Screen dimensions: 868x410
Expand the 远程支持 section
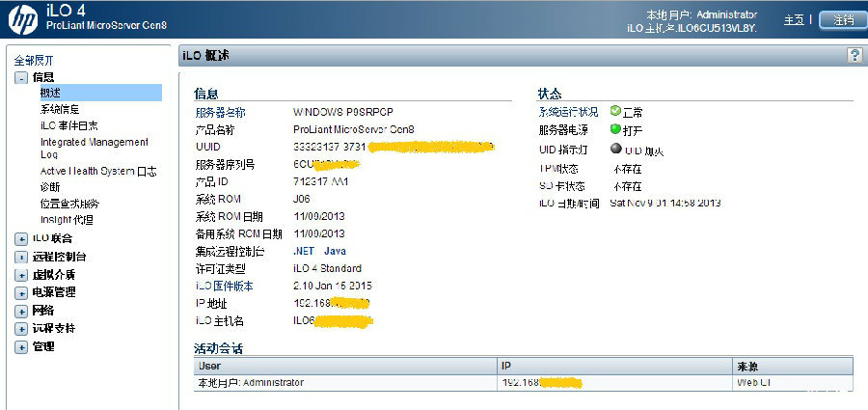pos(20,329)
